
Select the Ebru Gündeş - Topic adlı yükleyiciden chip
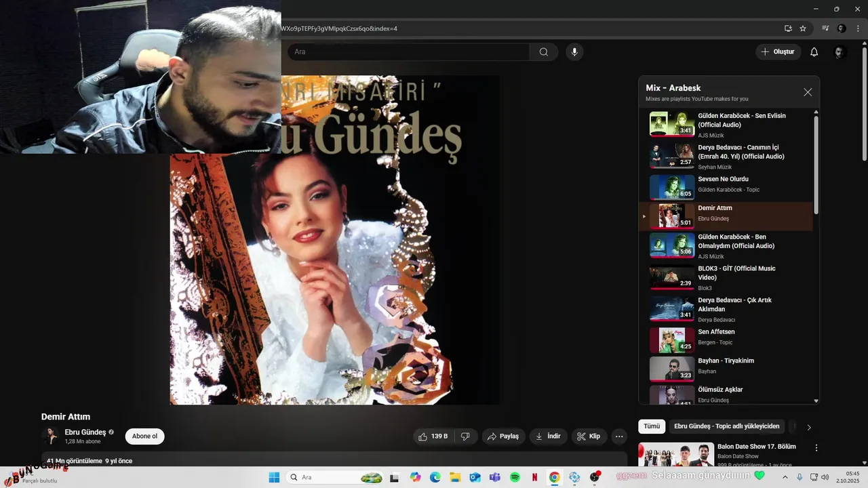click(x=727, y=426)
